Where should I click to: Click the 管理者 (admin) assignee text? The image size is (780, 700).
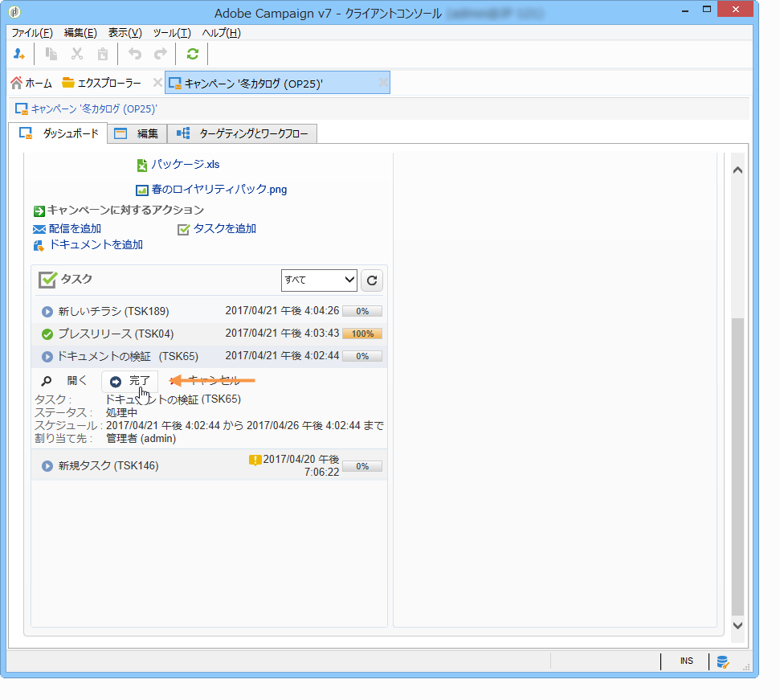[141, 438]
